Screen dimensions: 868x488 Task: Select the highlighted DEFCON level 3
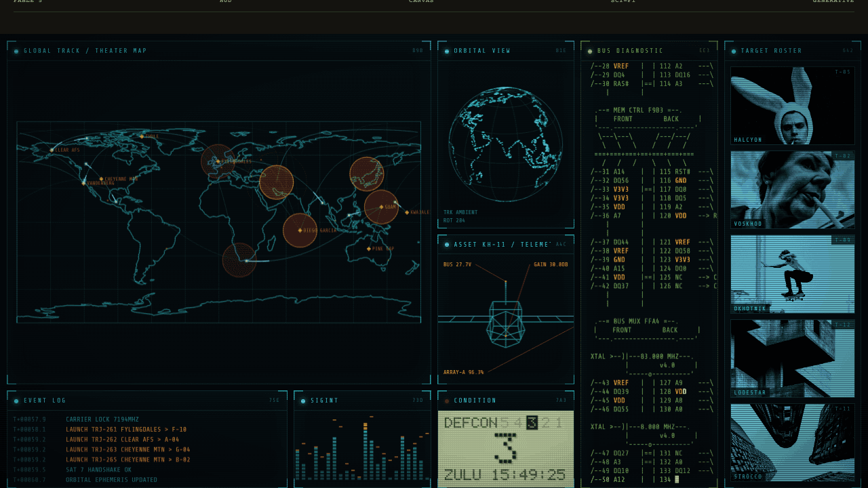tap(532, 424)
